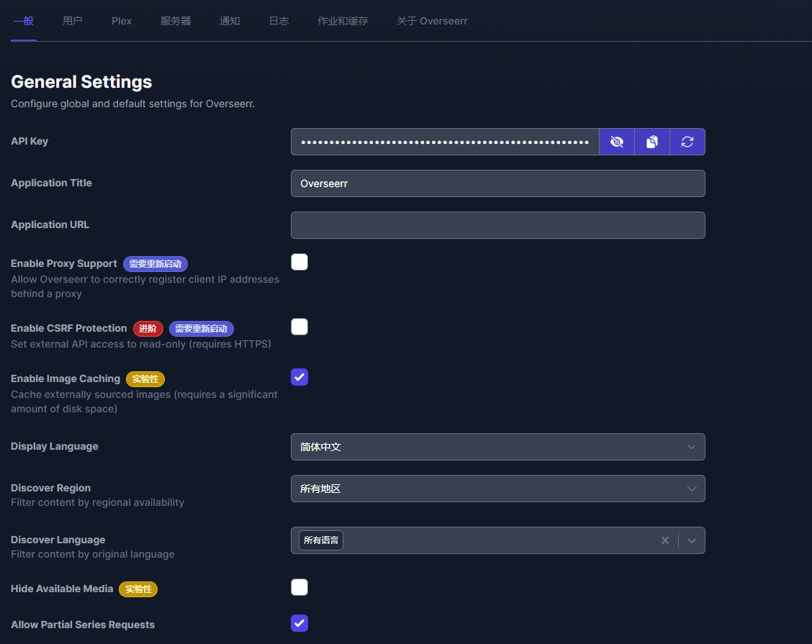Click the 'Configure global and default settings' description
This screenshot has width=812, height=644.
tap(132, 104)
